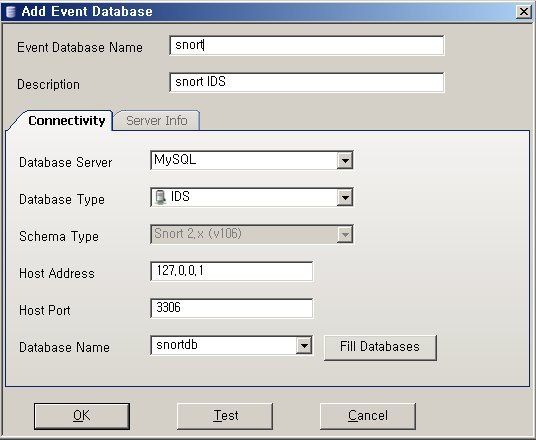The image size is (536, 440).
Task: Expand the Database Name dropdown arrow
Action: pos(304,346)
